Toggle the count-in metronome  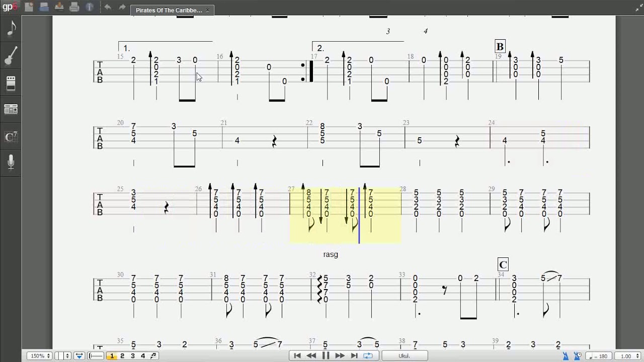point(578,356)
